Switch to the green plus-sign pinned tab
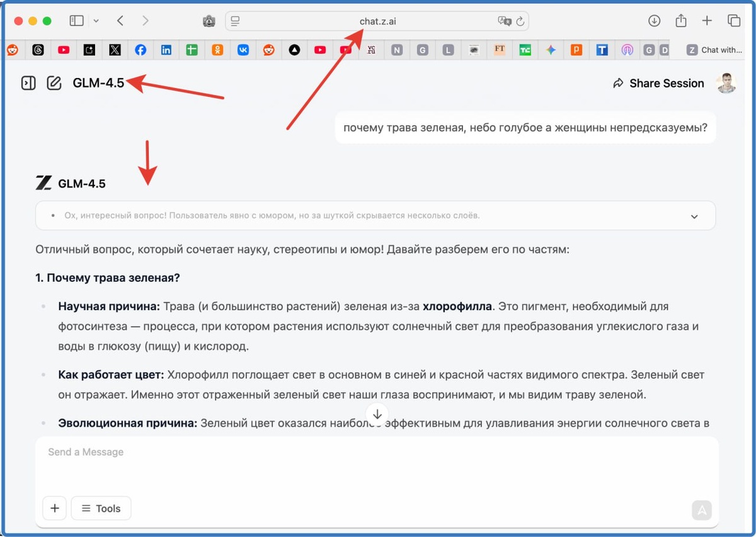 point(192,50)
